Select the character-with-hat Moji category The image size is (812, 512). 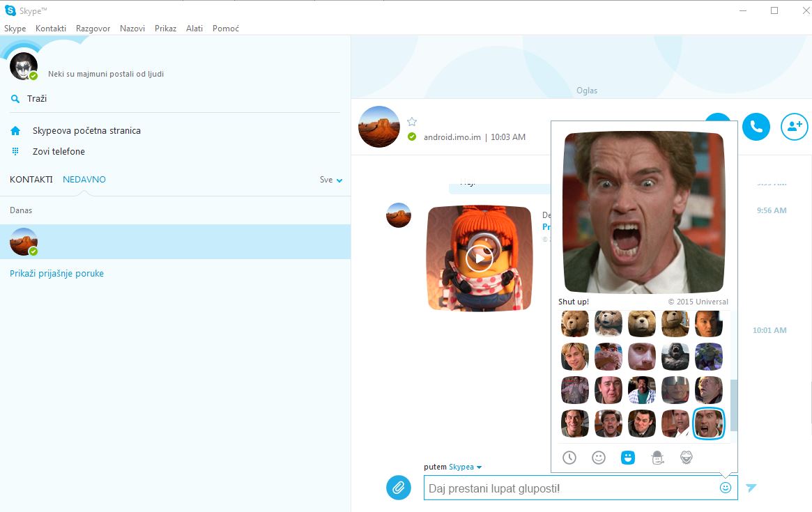tap(657, 458)
